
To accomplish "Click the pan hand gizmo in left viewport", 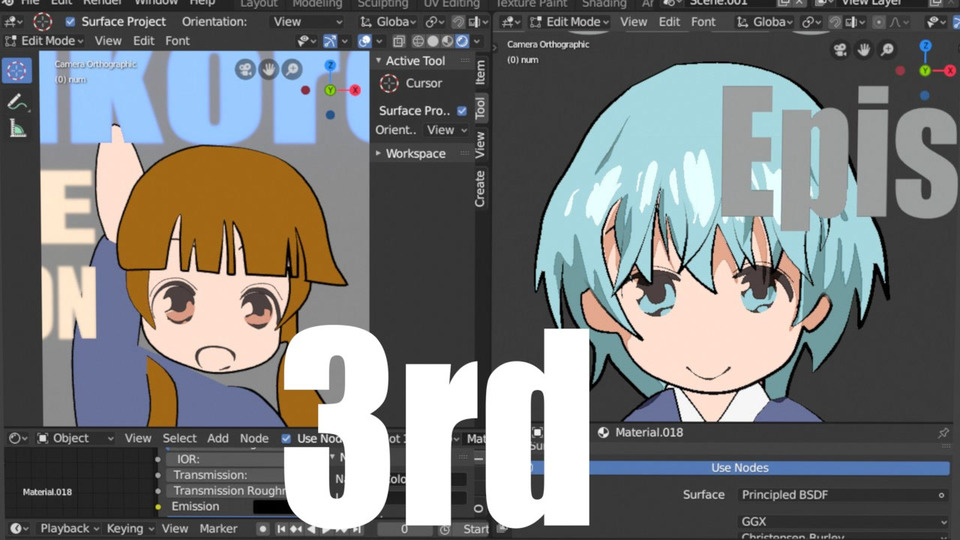I will pyautogui.click(x=269, y=69).
